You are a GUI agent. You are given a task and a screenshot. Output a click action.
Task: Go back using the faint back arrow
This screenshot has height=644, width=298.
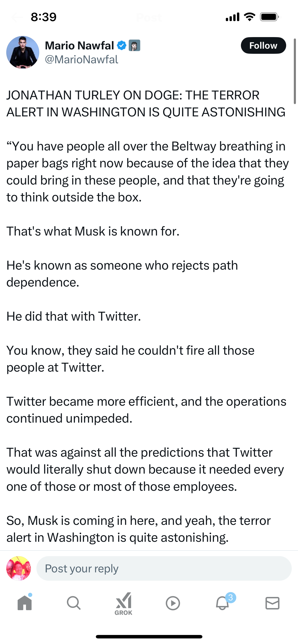(16, 17)
